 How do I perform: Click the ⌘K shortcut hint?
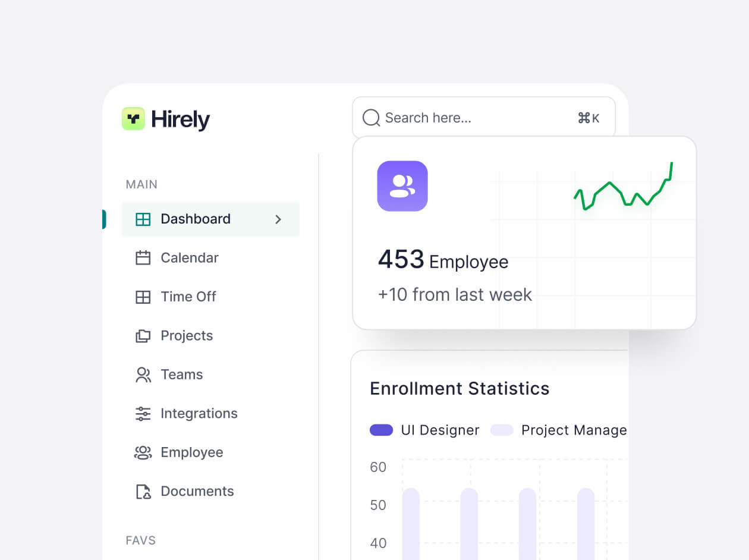coord(588,118)
